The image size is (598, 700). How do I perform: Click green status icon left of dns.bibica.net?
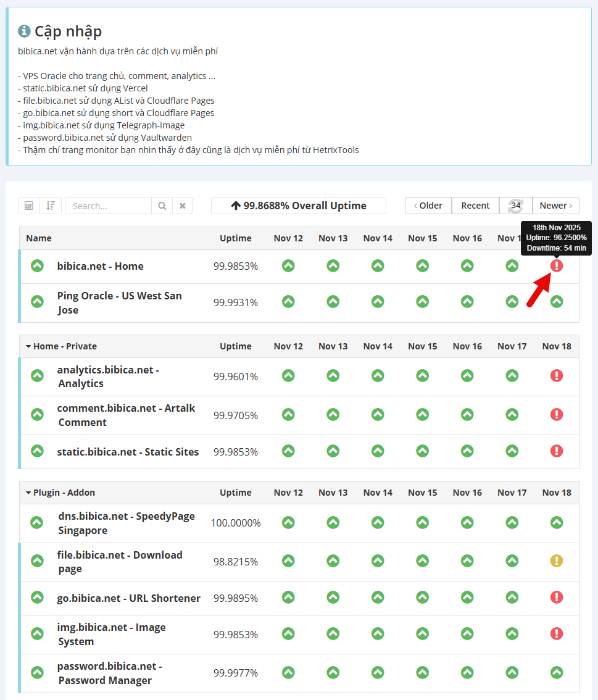coord(38,522)
